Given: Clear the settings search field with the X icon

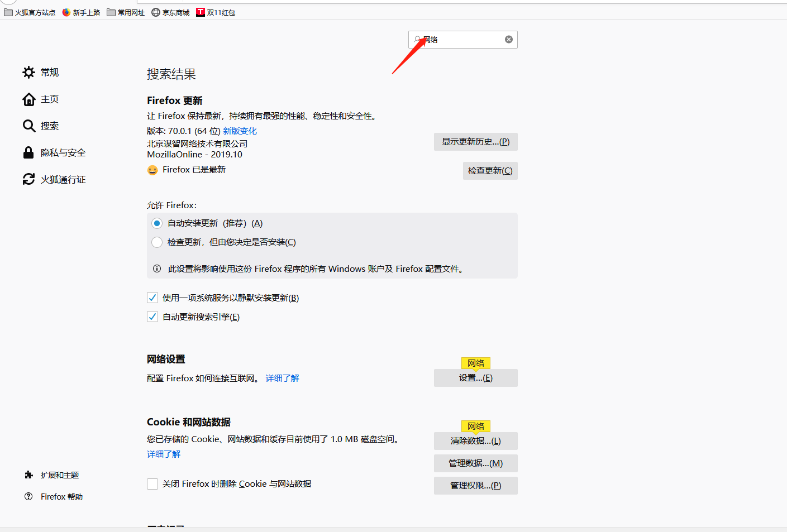Looking at the screenshot, I should 509,40.
